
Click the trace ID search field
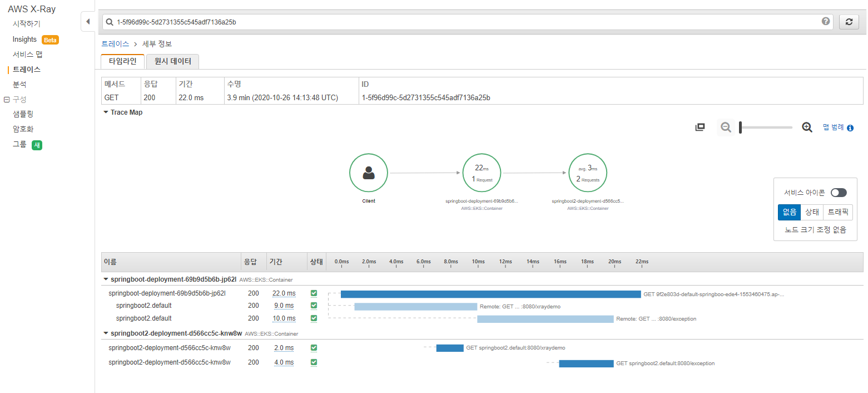(x=467, y=22)
